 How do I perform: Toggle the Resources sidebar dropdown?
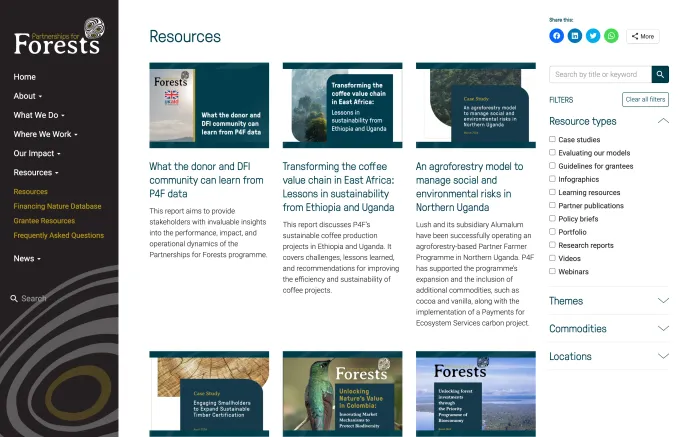[36, 173]
